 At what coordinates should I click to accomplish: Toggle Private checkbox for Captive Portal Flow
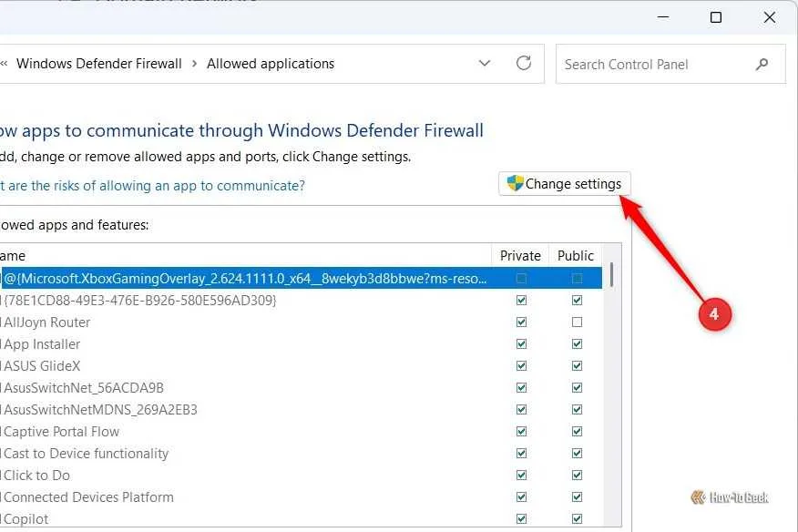pyautogui.click(x=521, y=432)
